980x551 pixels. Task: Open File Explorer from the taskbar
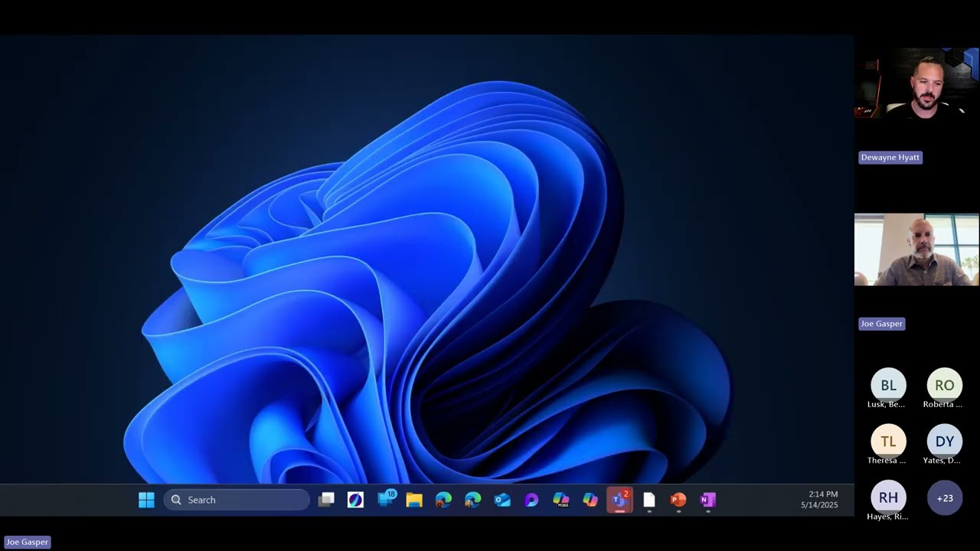point(414,500)
